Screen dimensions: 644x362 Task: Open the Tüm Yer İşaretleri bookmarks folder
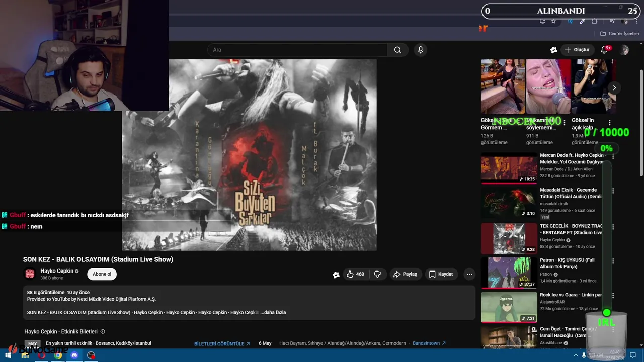[x=619, y=34]
